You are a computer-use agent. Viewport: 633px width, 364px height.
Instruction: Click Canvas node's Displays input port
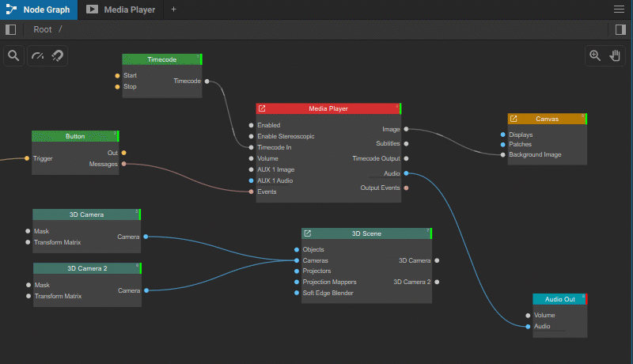[502, 135]
